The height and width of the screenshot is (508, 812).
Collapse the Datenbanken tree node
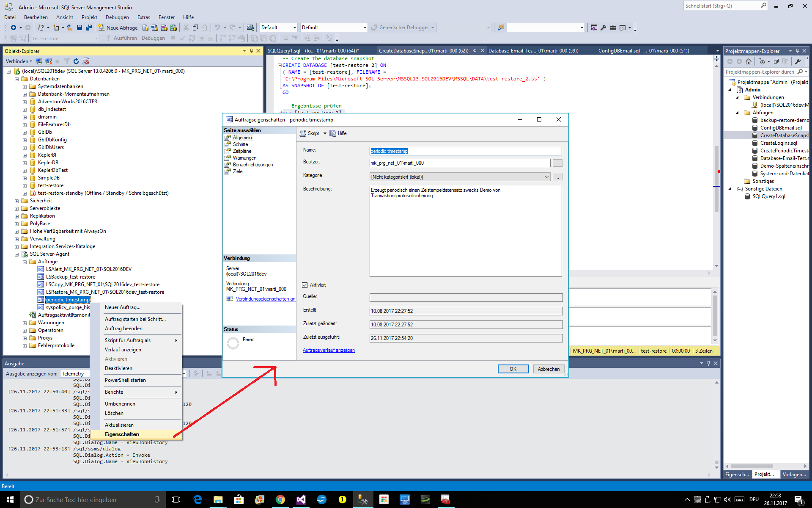tap(16, 79)
